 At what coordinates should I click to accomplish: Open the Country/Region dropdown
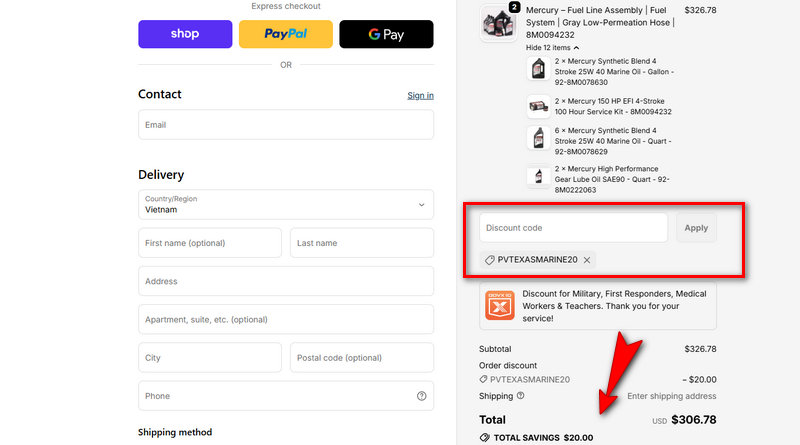point(285,205)
